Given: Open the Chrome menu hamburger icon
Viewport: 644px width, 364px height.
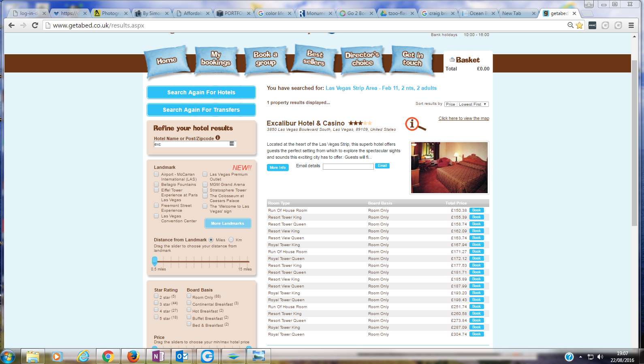Looking at the screenshot, I should coord(631,25).
